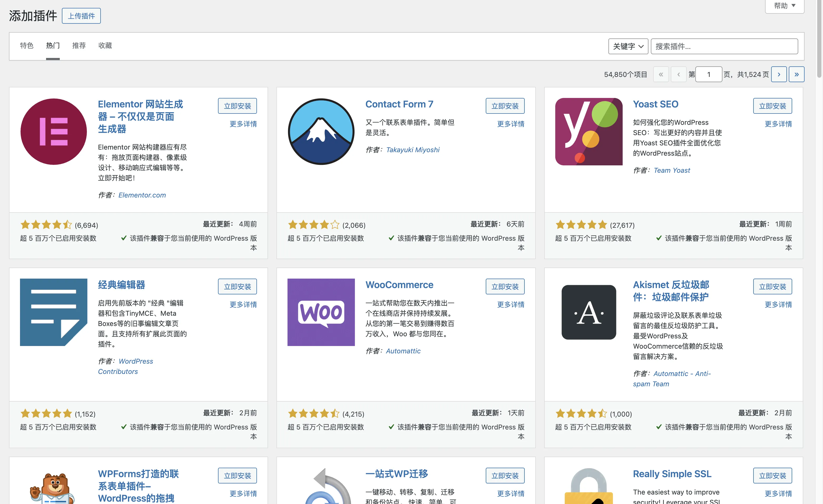This screenshot has height=504, width=823.
Task: Click the Elementor plugin logo icon
Action: [x=53, y=131]
